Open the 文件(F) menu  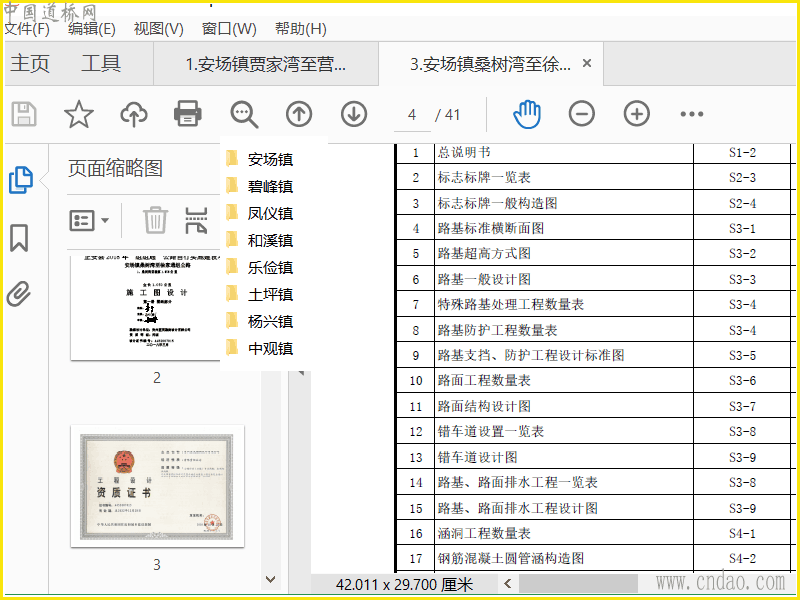[x=27, y=29]
